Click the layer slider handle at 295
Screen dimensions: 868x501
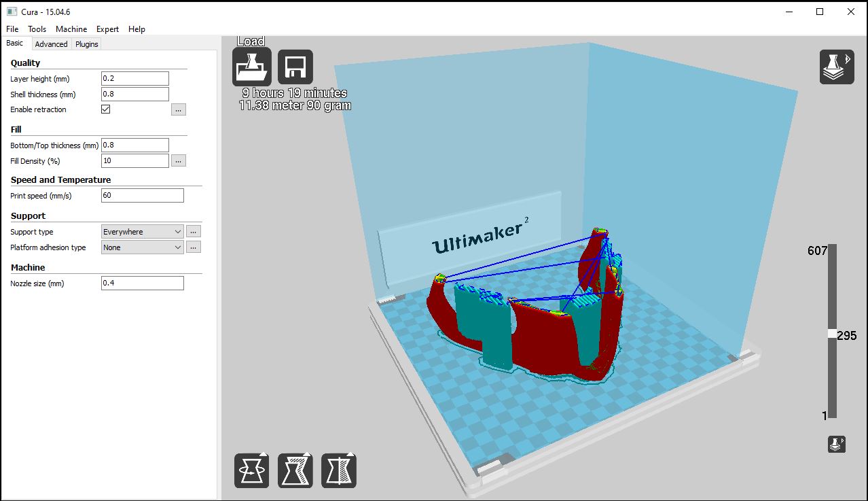pos(832,334)
